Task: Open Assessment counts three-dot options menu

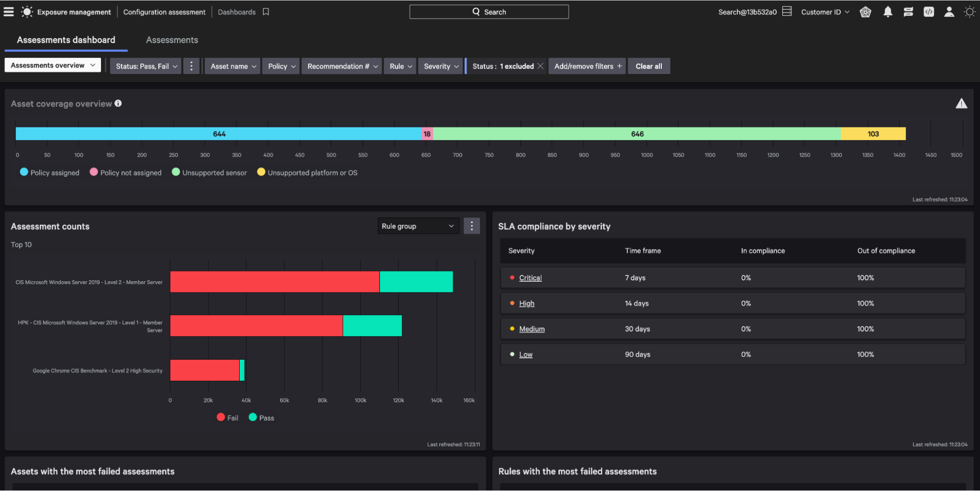Action: click(x=472, y=226)
